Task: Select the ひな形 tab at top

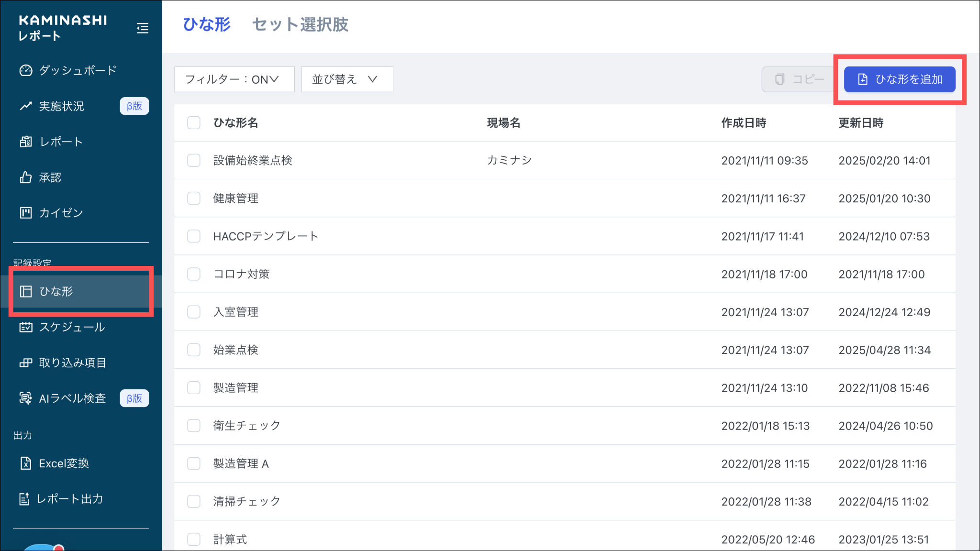Action: (x=207, y=25)
